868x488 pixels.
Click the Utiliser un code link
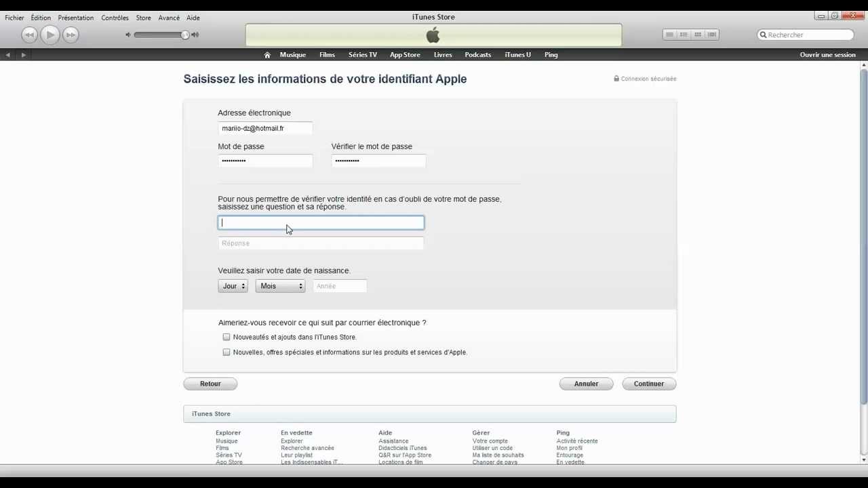point(492,448)
